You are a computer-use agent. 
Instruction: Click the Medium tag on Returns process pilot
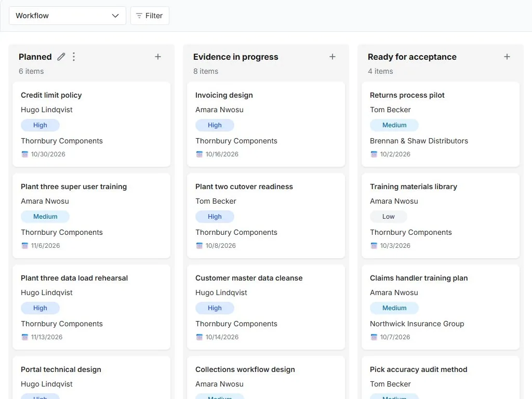[x=394, y=125]
